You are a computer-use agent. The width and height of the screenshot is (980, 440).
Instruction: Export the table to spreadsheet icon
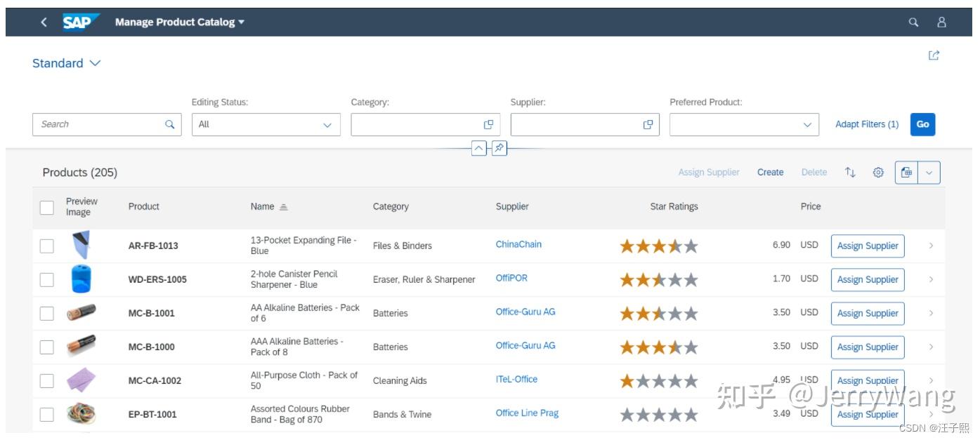click(x=906, y=172)
